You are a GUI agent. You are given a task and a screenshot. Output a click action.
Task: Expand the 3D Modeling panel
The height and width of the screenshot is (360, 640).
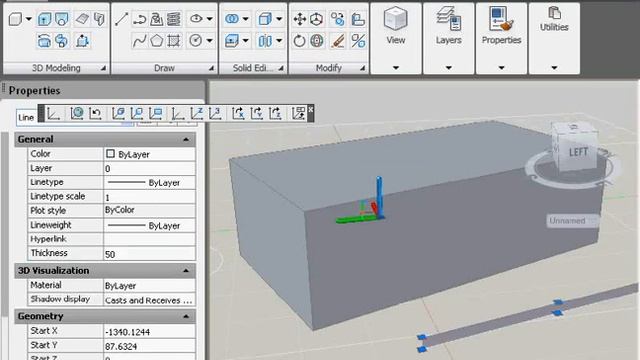[x=103, y=68]
